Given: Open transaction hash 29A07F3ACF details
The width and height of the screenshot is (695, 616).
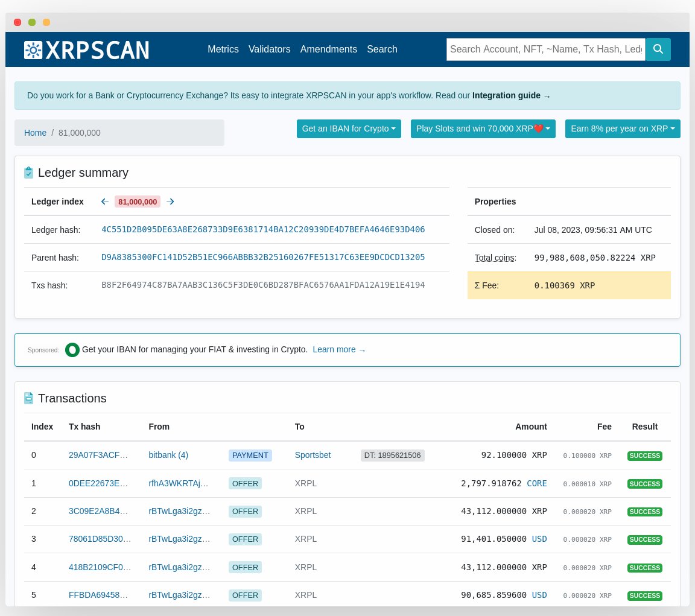Looking at the screenshot, I should [x=98, y=455].
